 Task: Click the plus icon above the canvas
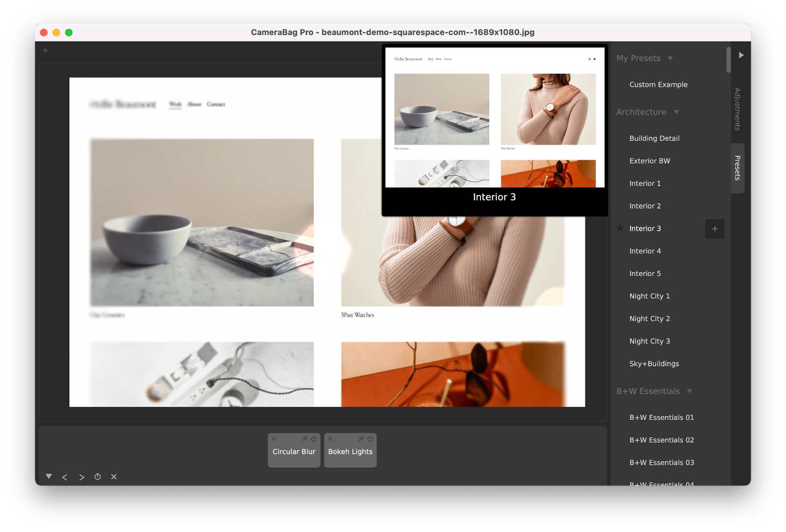click(45, 51)
